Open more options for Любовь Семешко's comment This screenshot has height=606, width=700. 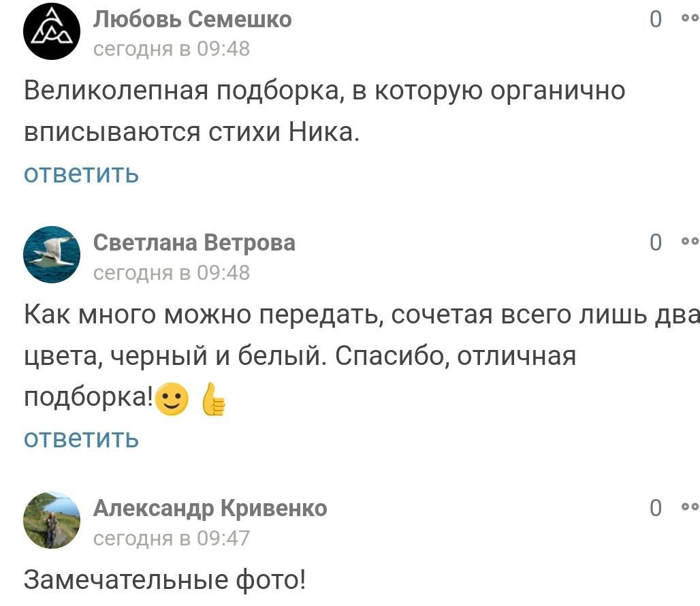coord(689,19)
